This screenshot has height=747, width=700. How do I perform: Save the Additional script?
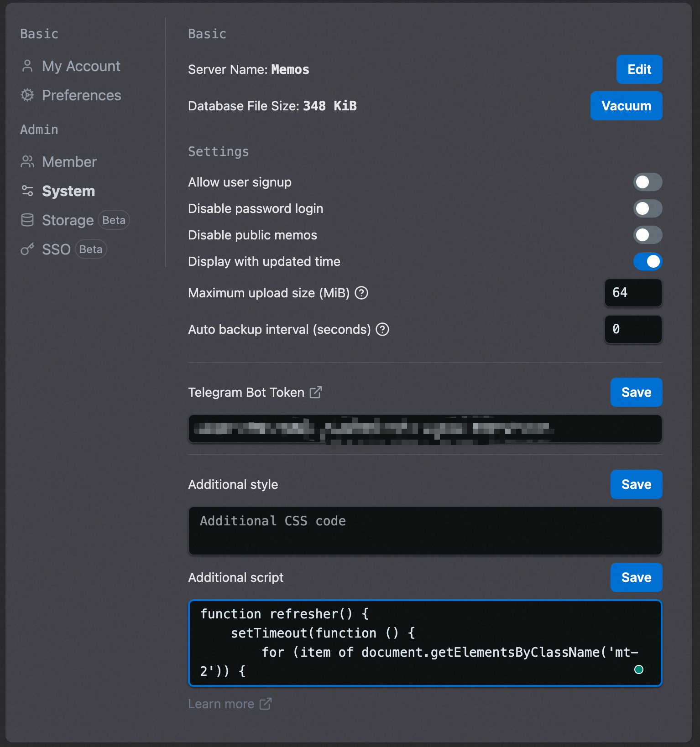(636, 577)
